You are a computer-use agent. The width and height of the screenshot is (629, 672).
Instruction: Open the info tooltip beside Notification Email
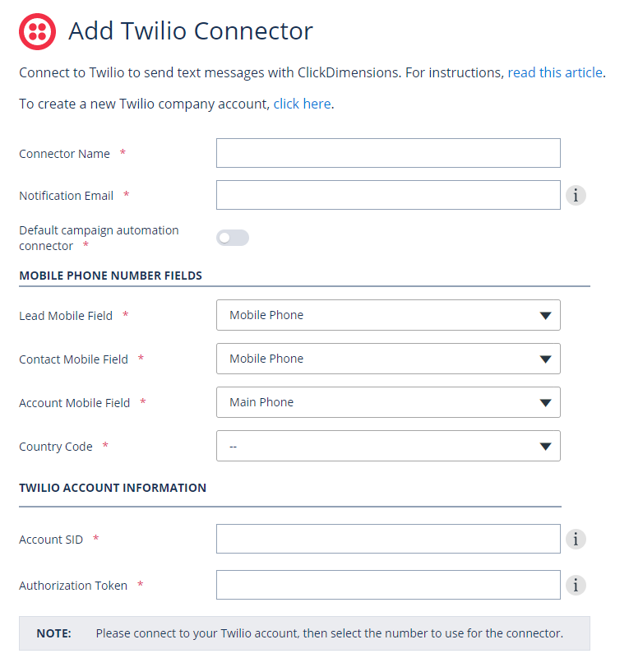coord(576,195)
